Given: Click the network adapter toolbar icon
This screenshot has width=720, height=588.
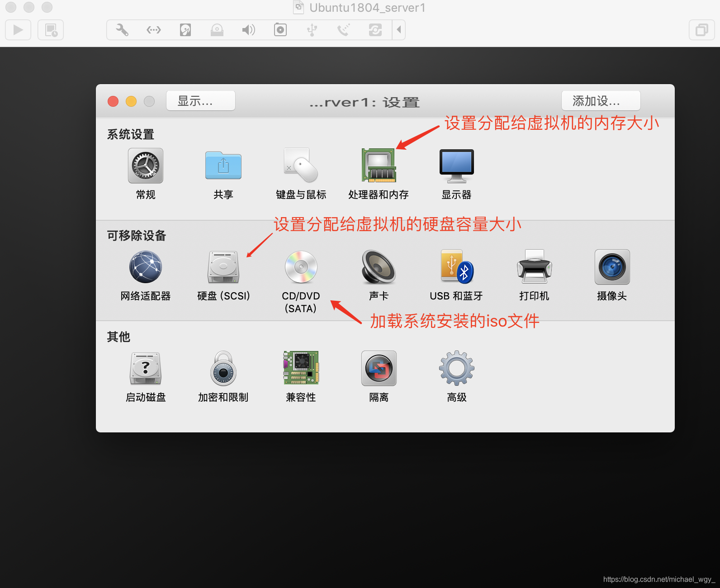Looking at the screenshot, I should coord(154,30).
